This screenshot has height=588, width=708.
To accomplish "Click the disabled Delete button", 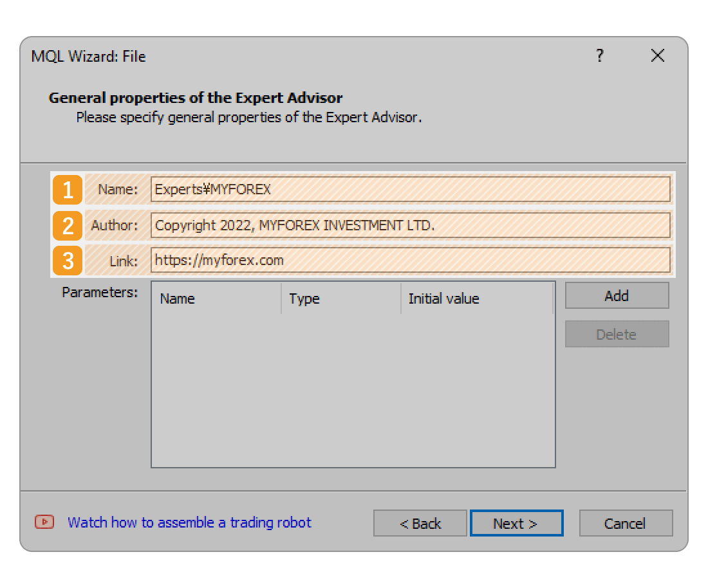I will 617,333.
